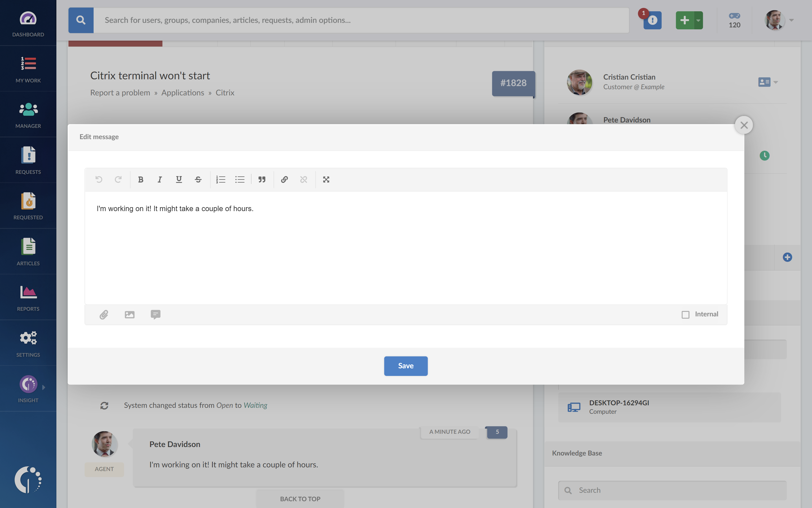Open the notifications alert icon
Image resolution: width=812 pixels, height=508 pixels.
[x=652, y=20]
